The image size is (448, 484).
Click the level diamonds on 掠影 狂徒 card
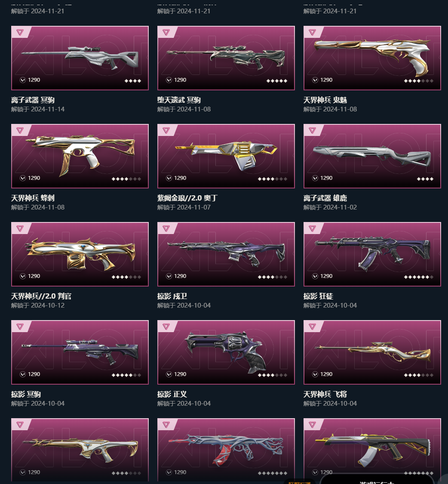pos(419,277)
